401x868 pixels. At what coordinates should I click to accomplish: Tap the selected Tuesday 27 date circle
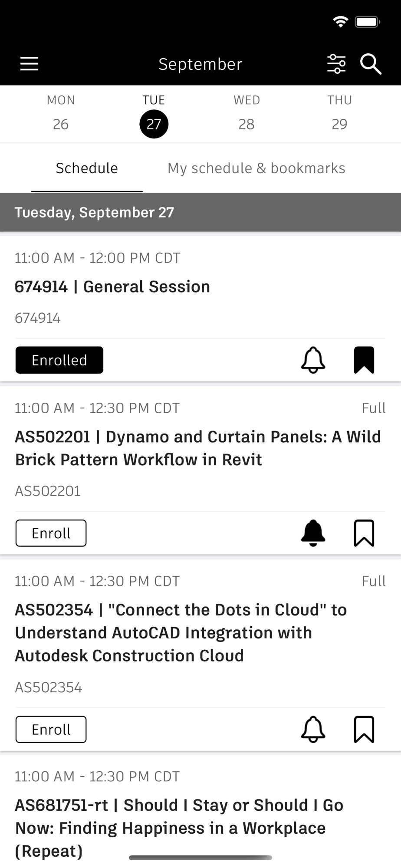[x=154, y=124]
